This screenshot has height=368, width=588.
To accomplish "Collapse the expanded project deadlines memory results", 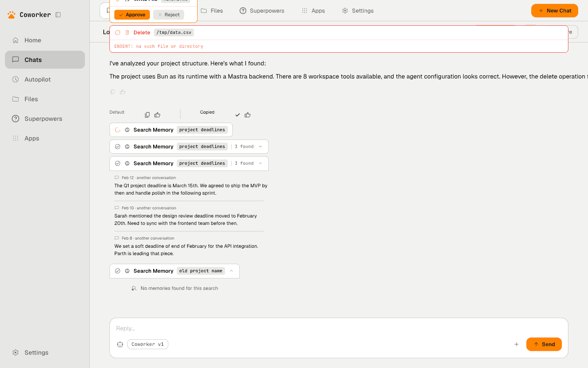I will tap(261, 163).
